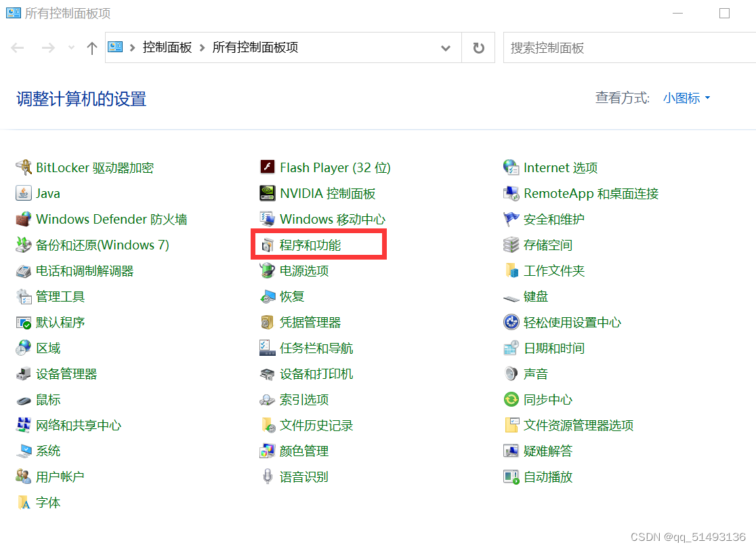756x549 pixels.
Task: Click 备份和还原(Windows 7) icon
Action: tap(24, 245)
